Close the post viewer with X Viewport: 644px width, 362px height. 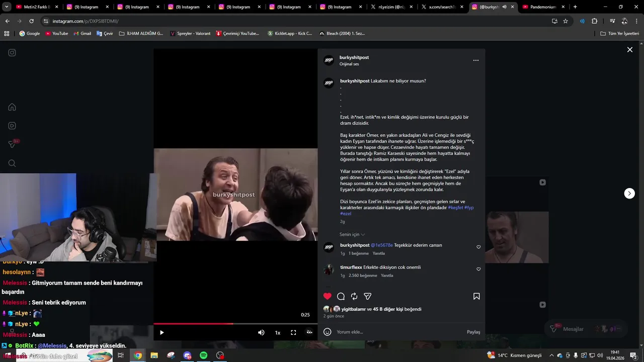(x=629, y=50)
